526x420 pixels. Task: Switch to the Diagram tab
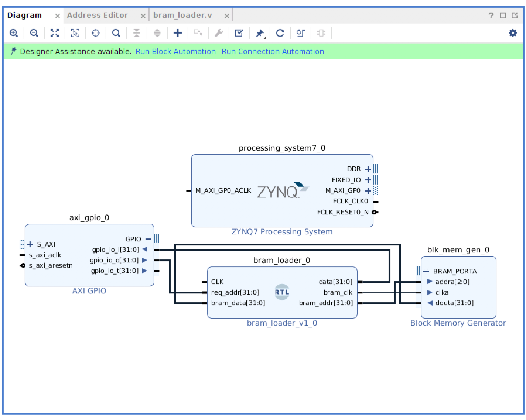pyautogui.click(x=24, y=16)
